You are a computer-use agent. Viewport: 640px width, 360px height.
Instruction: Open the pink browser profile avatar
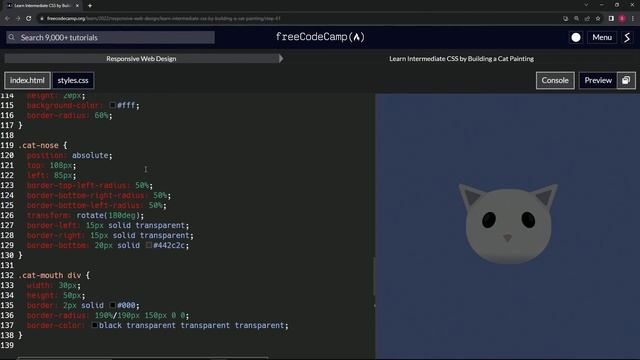(x=622, y=18)
